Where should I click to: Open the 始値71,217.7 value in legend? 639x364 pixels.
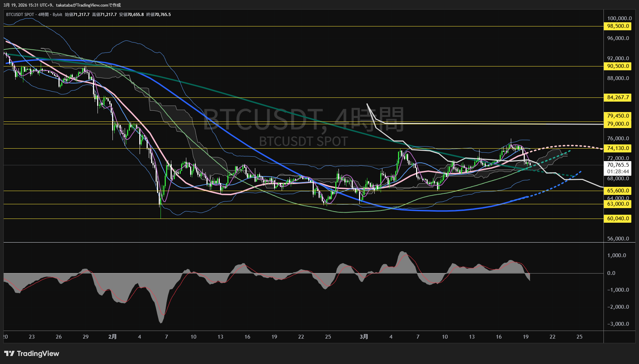click(77, 15)
